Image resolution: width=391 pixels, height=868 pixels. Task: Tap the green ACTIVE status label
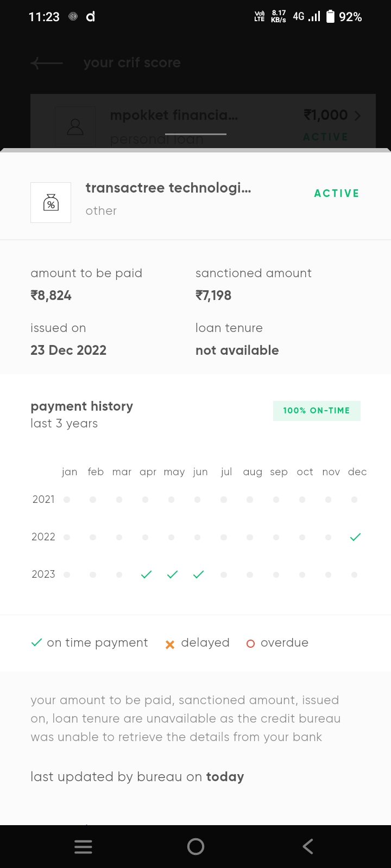tap(337, 194)
